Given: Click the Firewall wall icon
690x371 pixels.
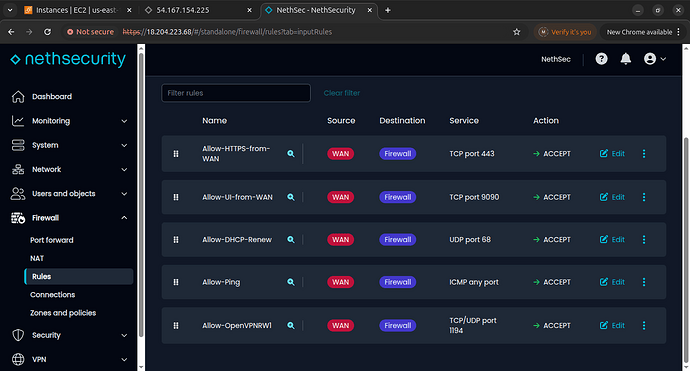Looking at the screenshot, I should 18,217.
